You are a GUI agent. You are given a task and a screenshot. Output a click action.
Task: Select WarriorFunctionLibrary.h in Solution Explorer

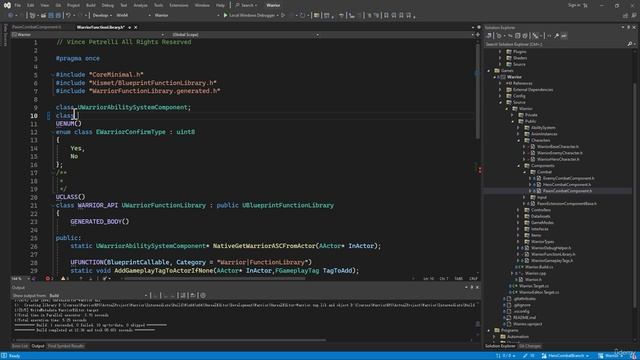coord(553,254)
